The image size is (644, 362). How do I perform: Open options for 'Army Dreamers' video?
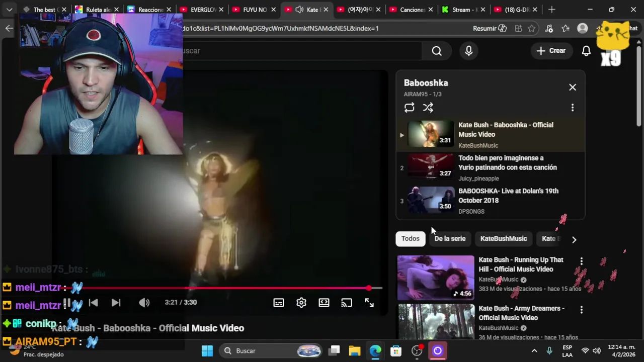tap(582, 310)
